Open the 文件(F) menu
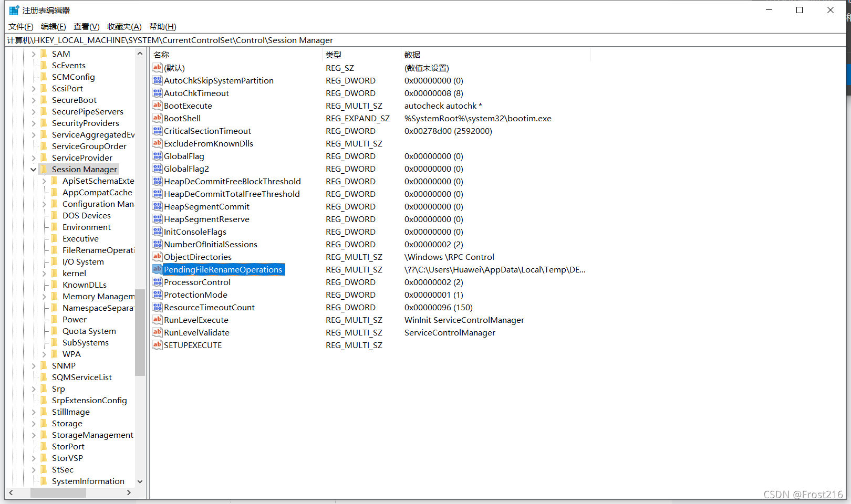 [x=21, y=27]
